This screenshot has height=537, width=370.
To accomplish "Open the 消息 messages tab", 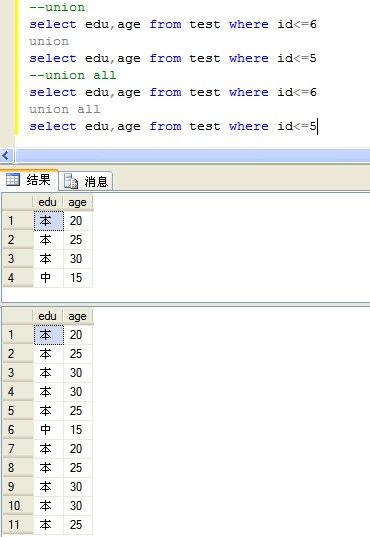I will (86, 181).
